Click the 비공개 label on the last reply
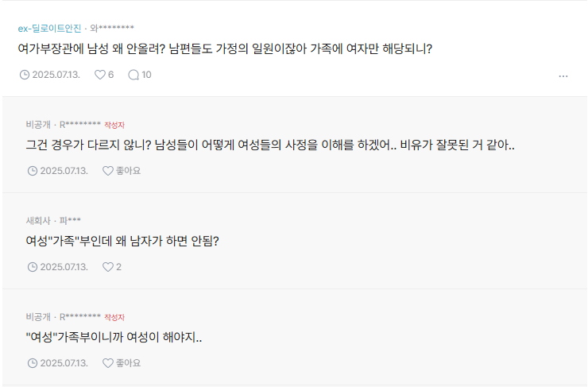 pos(38,316)
